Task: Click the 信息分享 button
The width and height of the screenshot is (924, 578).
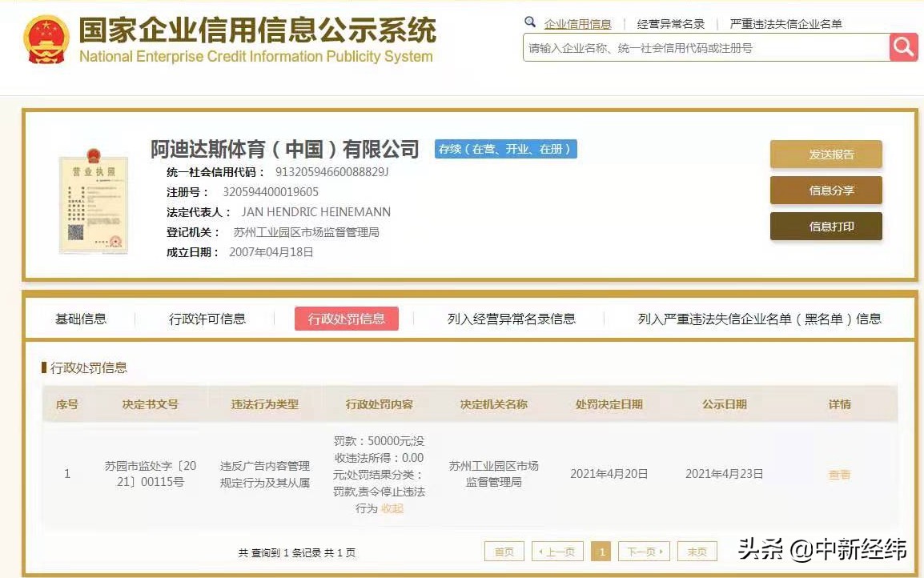Action: pos(826,191)
